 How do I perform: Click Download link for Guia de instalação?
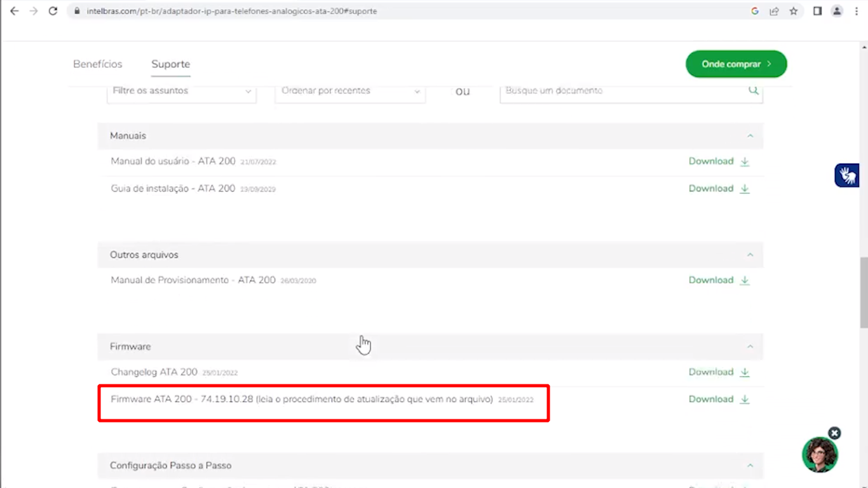pos(711,189)
